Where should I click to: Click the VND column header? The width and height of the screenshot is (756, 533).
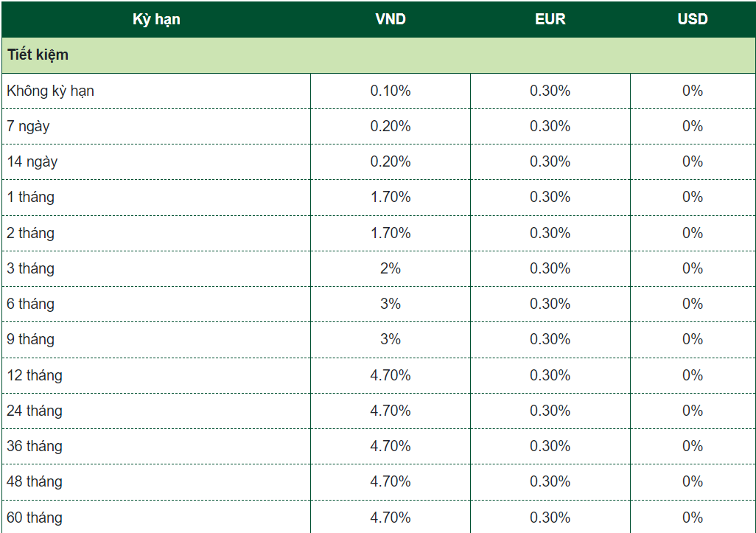(x=390, y=20)
